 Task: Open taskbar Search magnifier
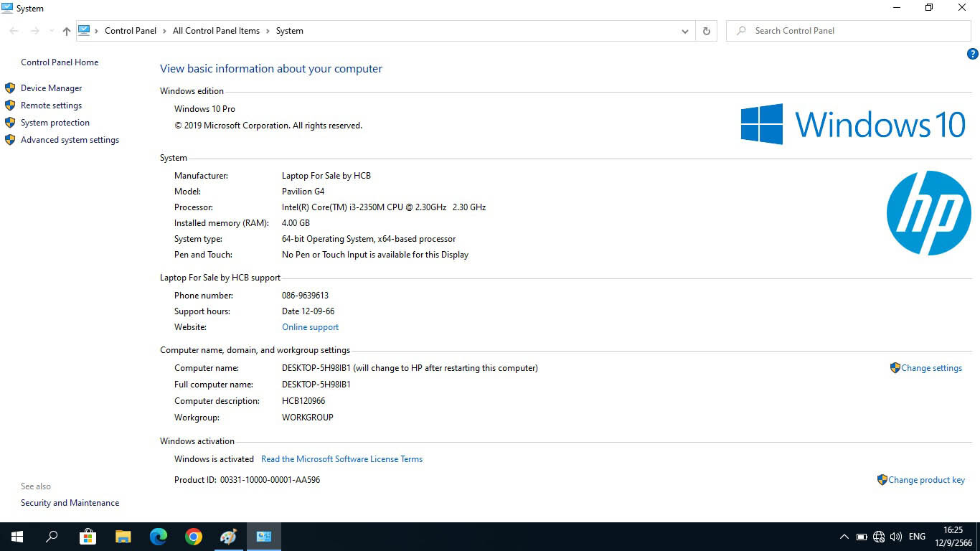pyautogui.click(x=52, y=537)
